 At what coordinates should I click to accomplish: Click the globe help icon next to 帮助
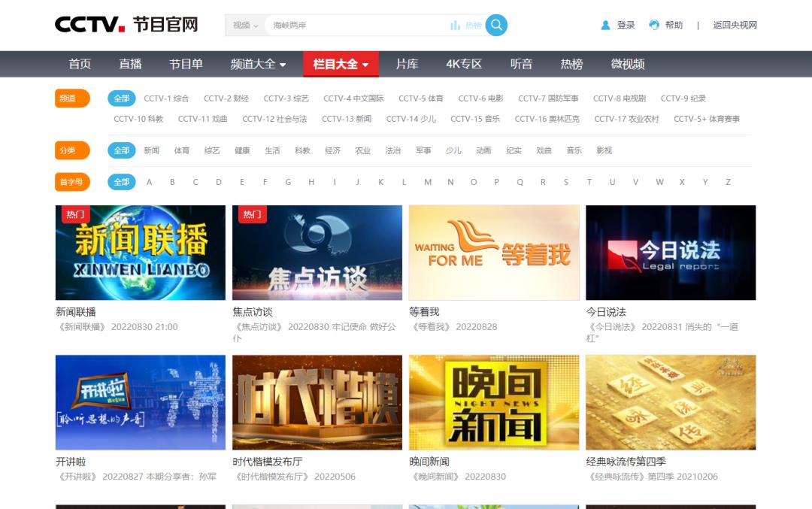[653, 25]
